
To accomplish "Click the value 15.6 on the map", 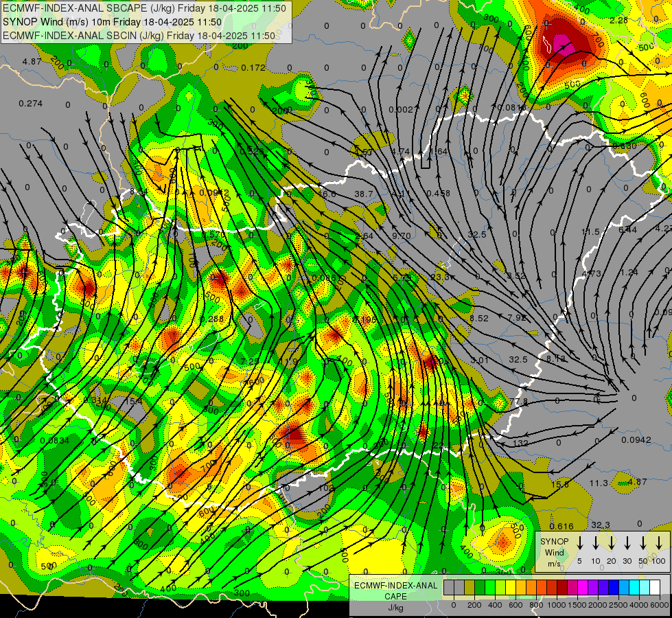I will click(x=560, y=485).
